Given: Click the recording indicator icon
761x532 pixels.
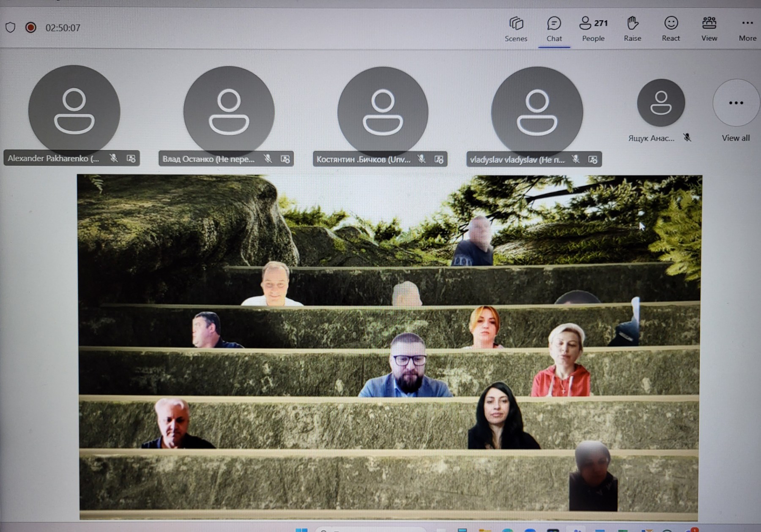Looking at the screenshot, I should (30, 27).
